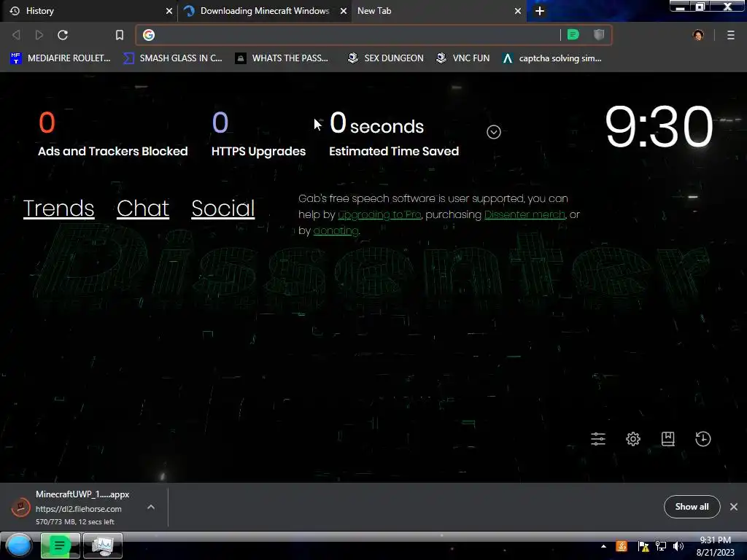Expand the stats circle chevron
This screenshot has height=560, width=747.
494,132
